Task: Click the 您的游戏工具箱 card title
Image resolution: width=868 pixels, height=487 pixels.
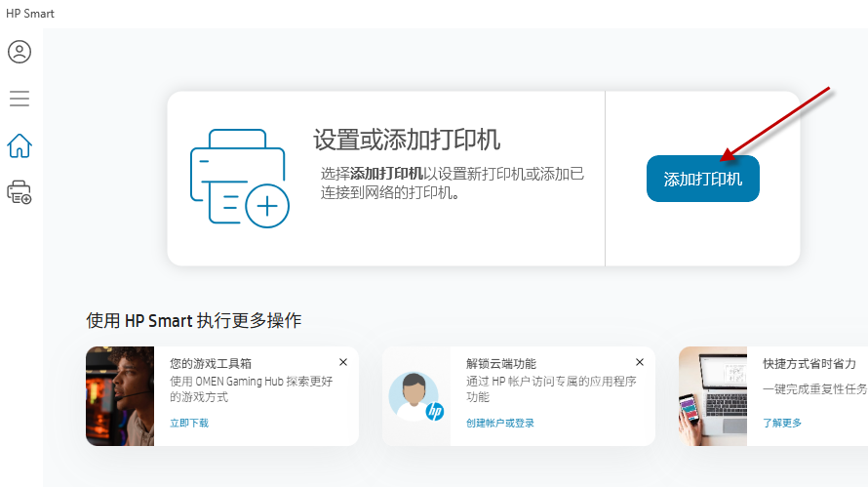Action: [x=211, y=363]
